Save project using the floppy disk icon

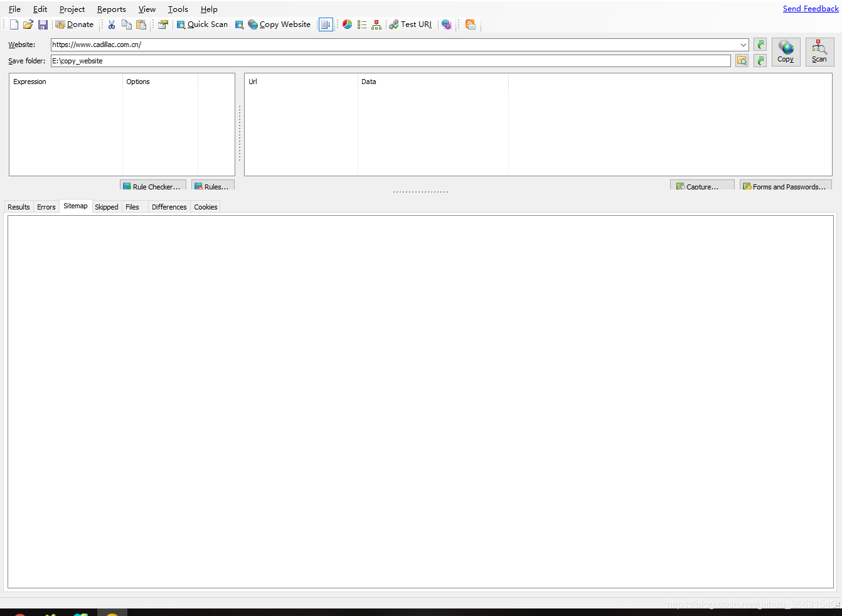pos(43,24)
